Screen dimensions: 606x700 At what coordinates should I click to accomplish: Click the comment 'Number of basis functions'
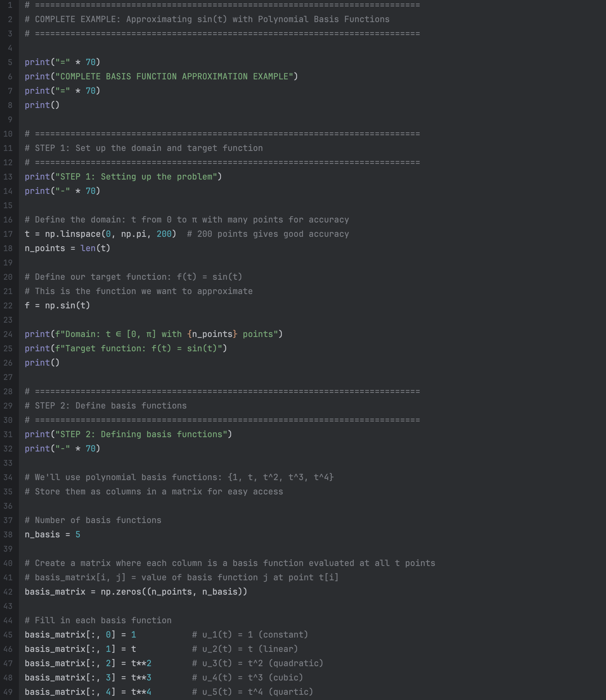point(93,520)
